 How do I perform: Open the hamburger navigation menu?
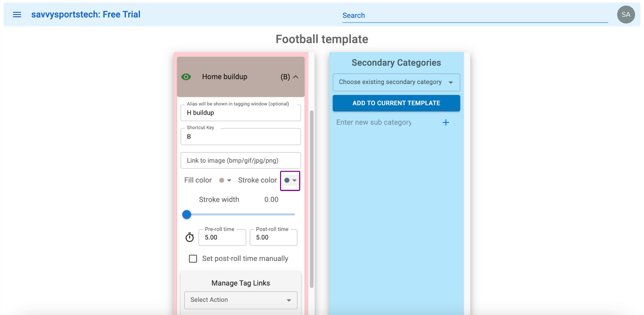pyautogui.click(x=17, y=14)
